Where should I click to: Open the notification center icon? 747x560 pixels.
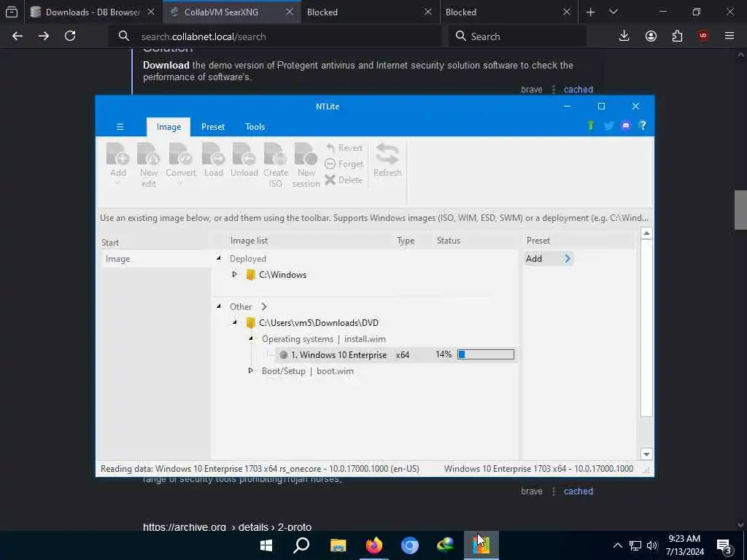pyautogui.click(x=724, y=545)
